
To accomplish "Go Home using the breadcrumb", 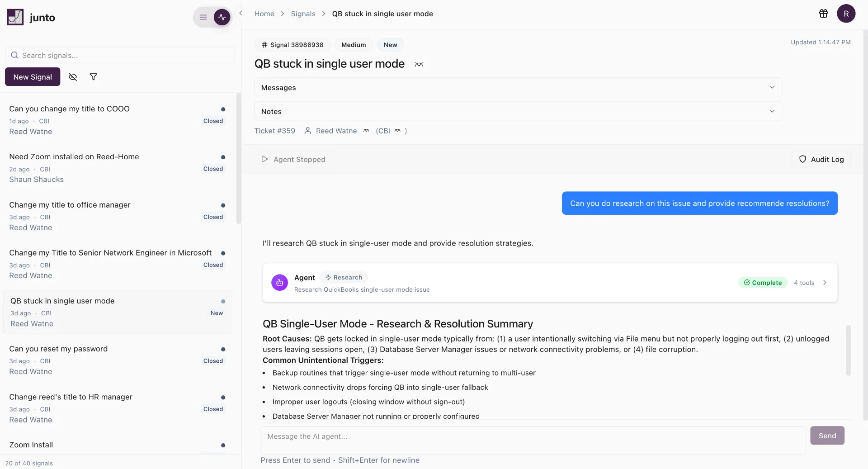I will coord(264,14).
